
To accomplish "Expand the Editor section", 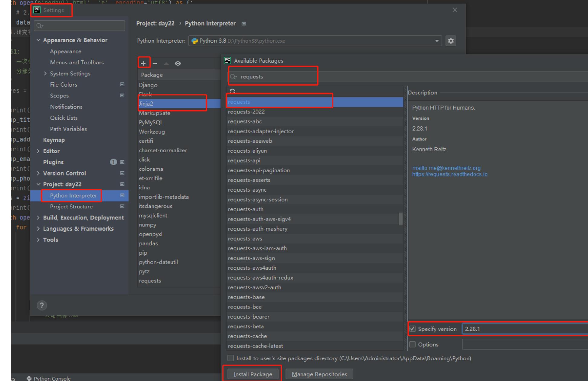I will tap(38, 151).
